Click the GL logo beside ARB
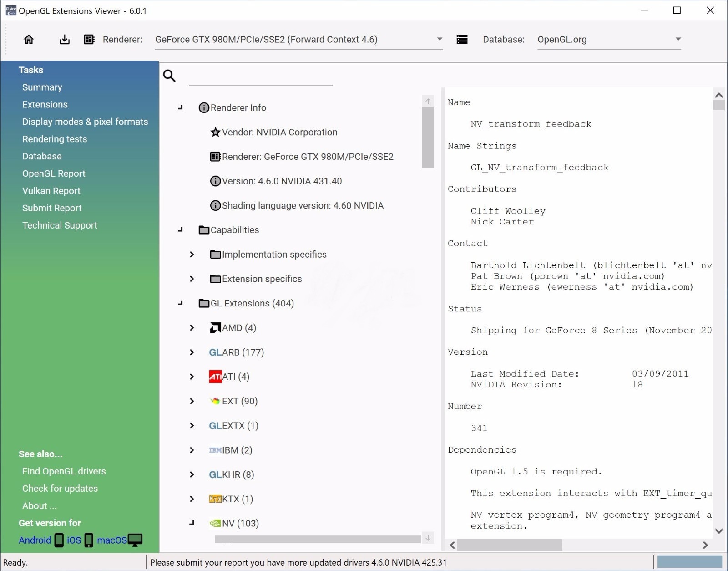728x571 pixels. point(215,352)
